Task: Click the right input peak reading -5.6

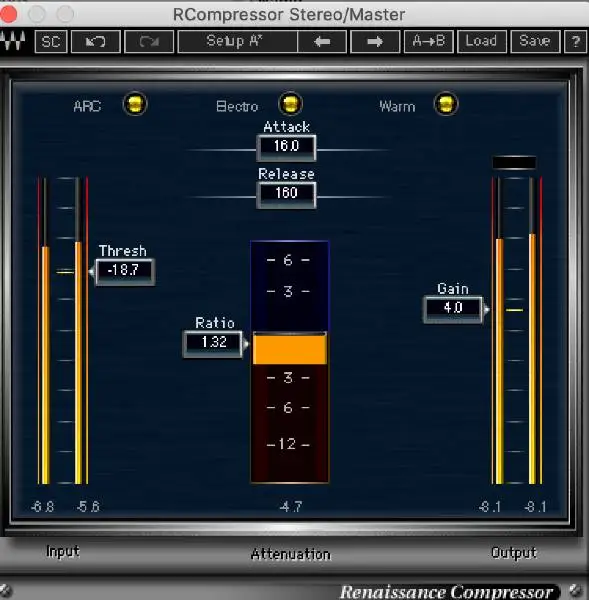Action: click(88, 507)
